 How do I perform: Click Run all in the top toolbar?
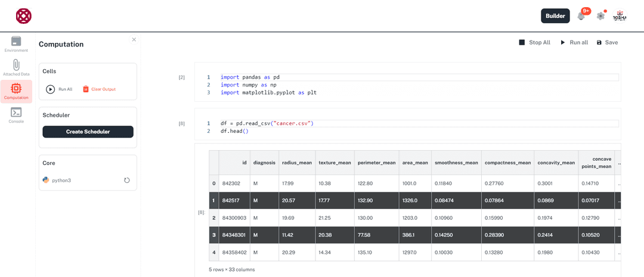574,43
